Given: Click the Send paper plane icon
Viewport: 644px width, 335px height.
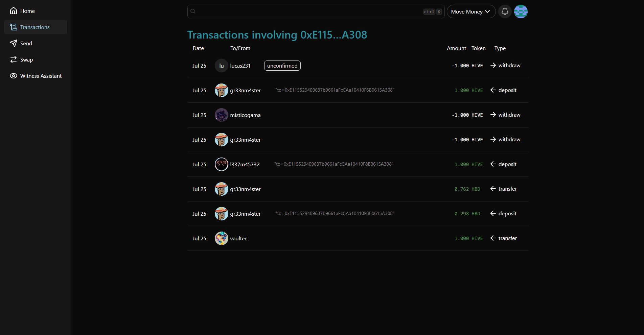Looking at the screenshot, I should [x=14, y=43].
